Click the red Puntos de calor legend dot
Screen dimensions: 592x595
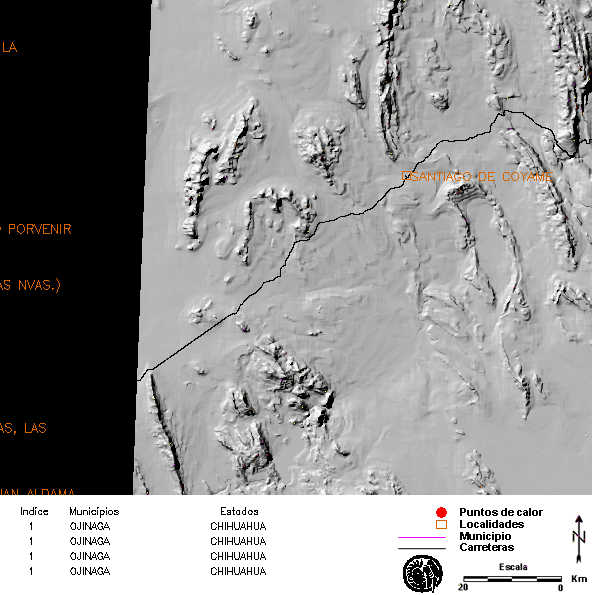pos(441,512)
